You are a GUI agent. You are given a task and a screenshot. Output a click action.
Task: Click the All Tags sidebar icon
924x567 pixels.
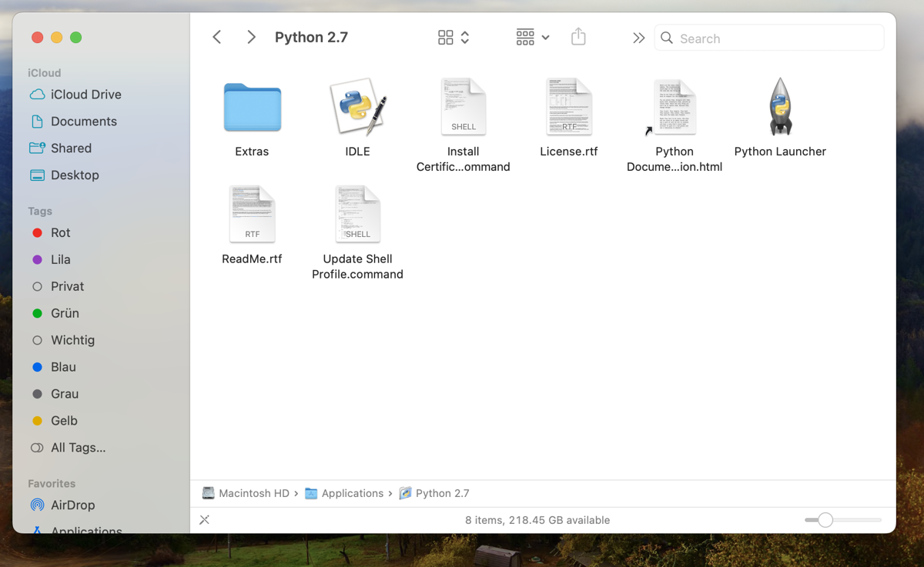tap(37, 448)
